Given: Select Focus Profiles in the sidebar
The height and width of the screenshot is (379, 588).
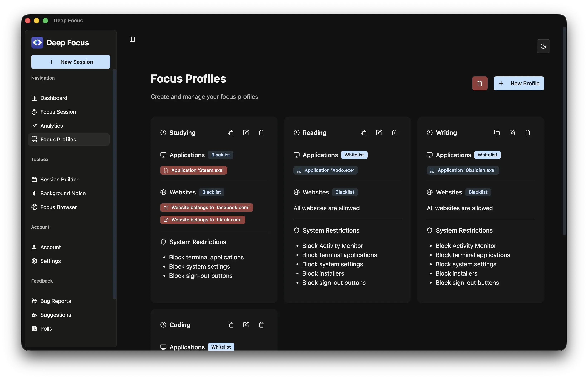Looking at the screenshot, I should coord(69,140).
